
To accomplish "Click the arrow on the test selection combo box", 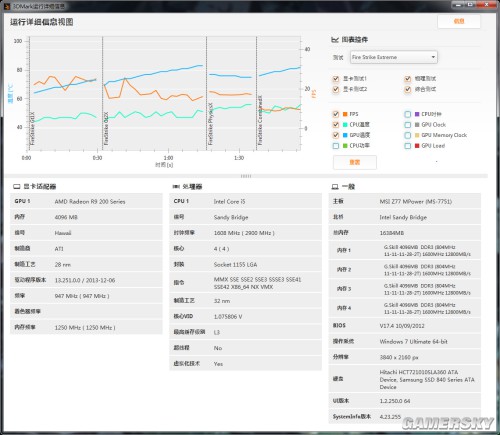I will (x=433, y=57).
